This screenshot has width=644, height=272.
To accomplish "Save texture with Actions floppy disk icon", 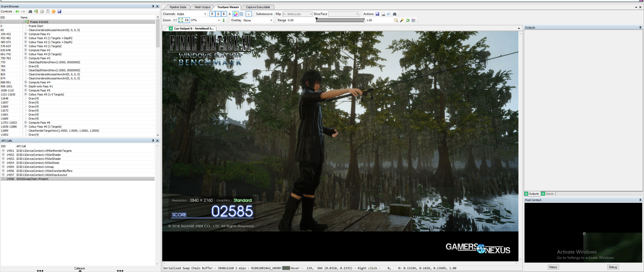I will tap(377, 14).
